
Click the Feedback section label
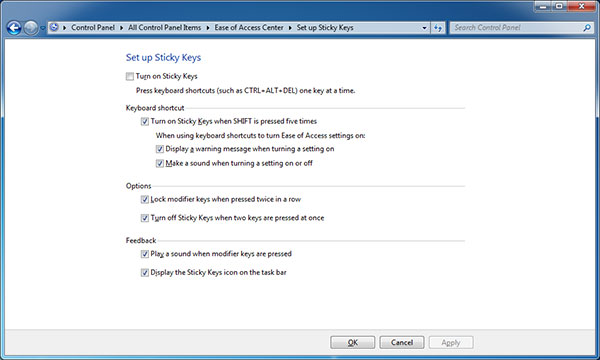coord(141,240)
